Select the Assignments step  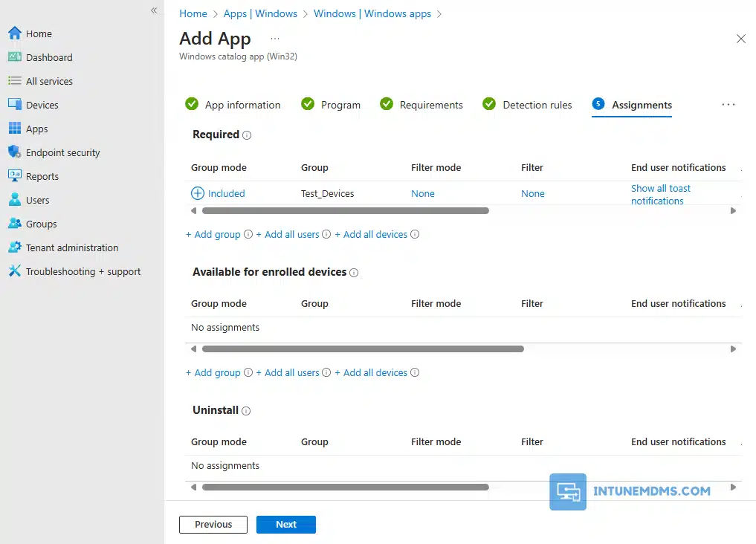pyautogui.click(x=632, y=105)
